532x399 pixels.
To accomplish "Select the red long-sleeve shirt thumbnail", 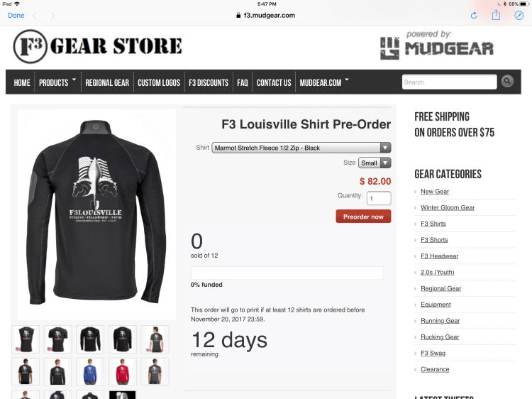I will 123,371.
